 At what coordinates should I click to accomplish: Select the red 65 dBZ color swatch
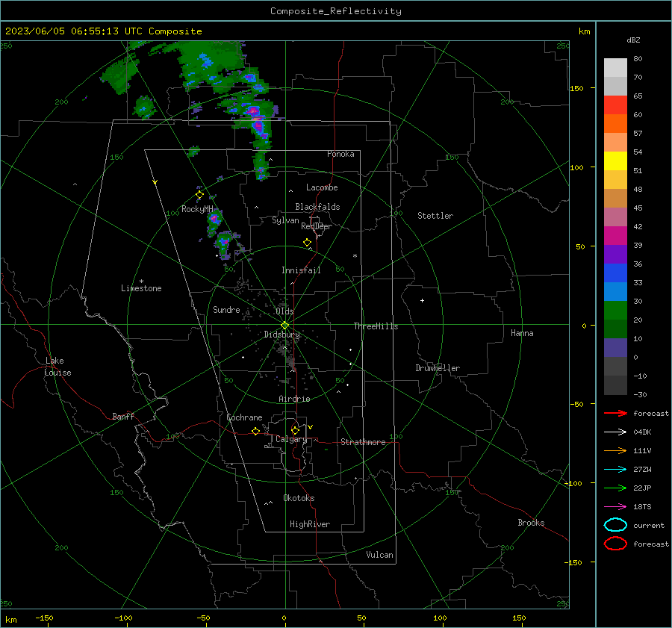(x=615, y=105)
